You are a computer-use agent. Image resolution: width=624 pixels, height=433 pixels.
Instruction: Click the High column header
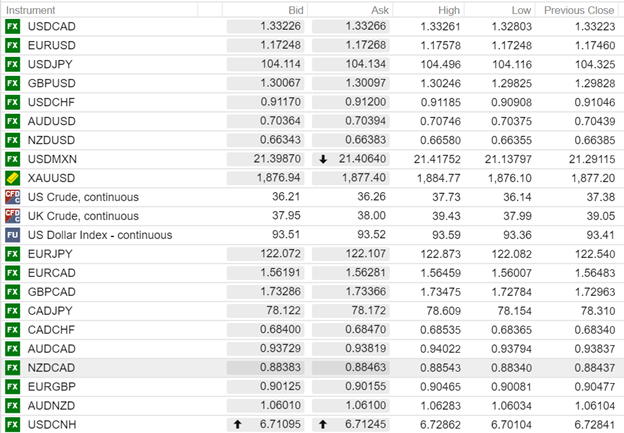tap(465, 9)
